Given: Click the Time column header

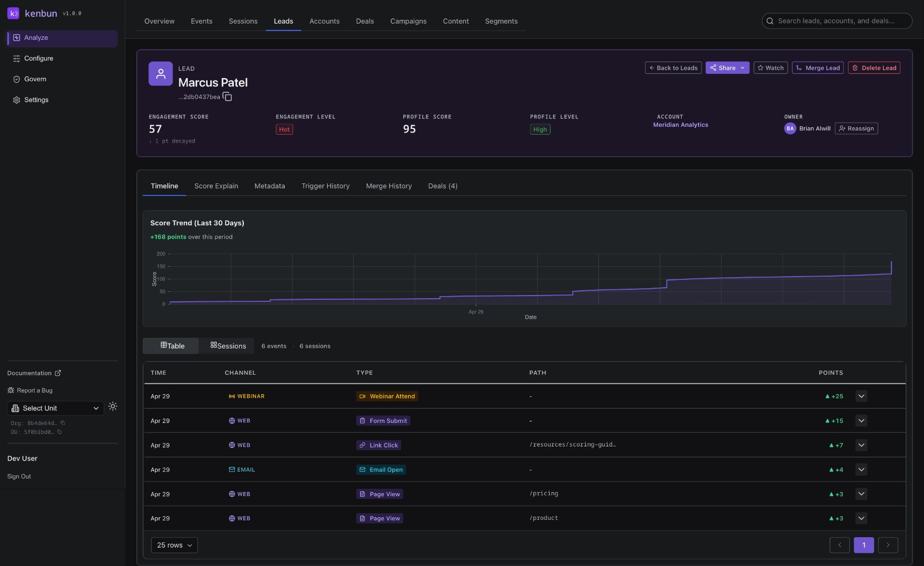Looking at the screenshot, I should pos(158,373).
